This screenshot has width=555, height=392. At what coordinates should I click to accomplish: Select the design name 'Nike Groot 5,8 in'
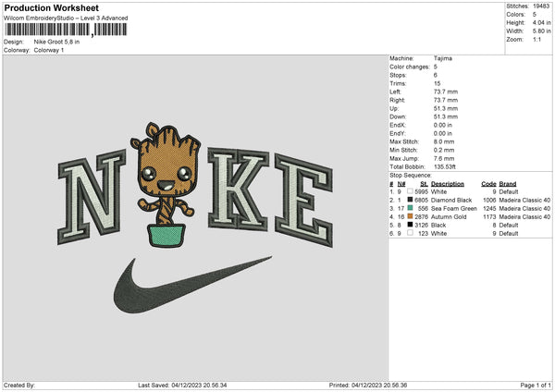click(56, 42)
